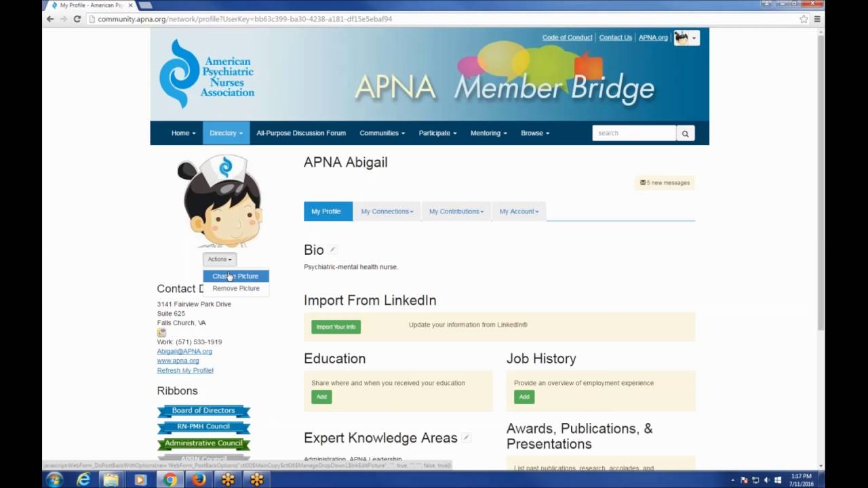This screenshot has height=488, width=868.
Task: Launch Firefox from the taskbar
Action: tap(199, 480)
